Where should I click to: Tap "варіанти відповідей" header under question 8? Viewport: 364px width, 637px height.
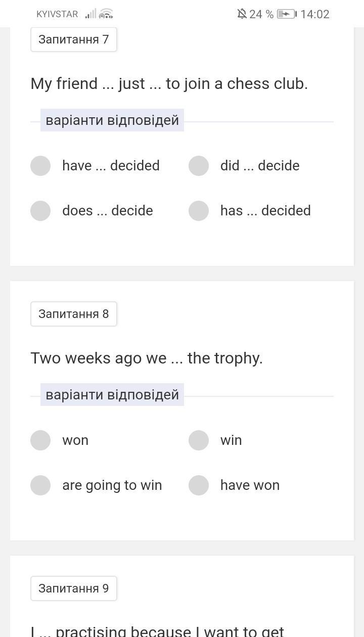point(112,395)
